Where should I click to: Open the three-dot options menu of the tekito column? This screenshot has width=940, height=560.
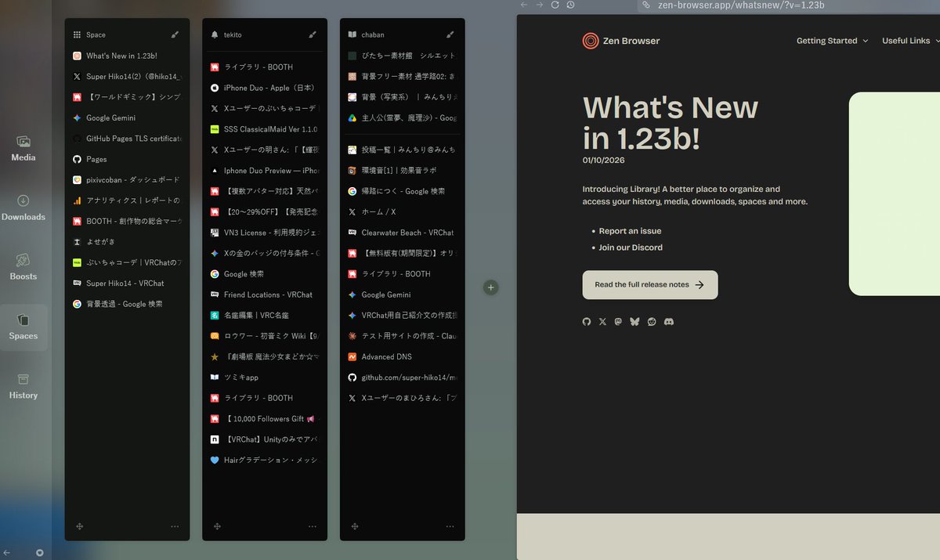(313, 526)
